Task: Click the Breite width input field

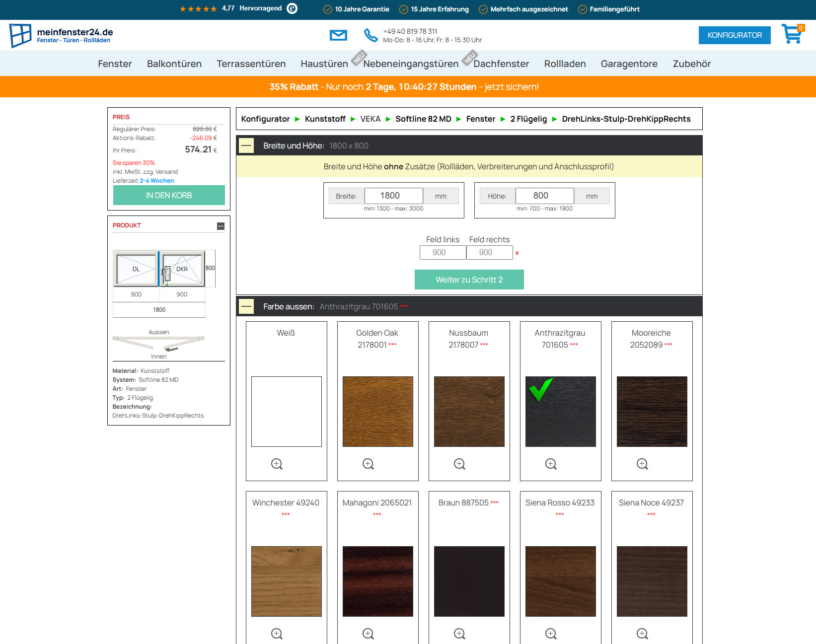Action: click(394, 196)
